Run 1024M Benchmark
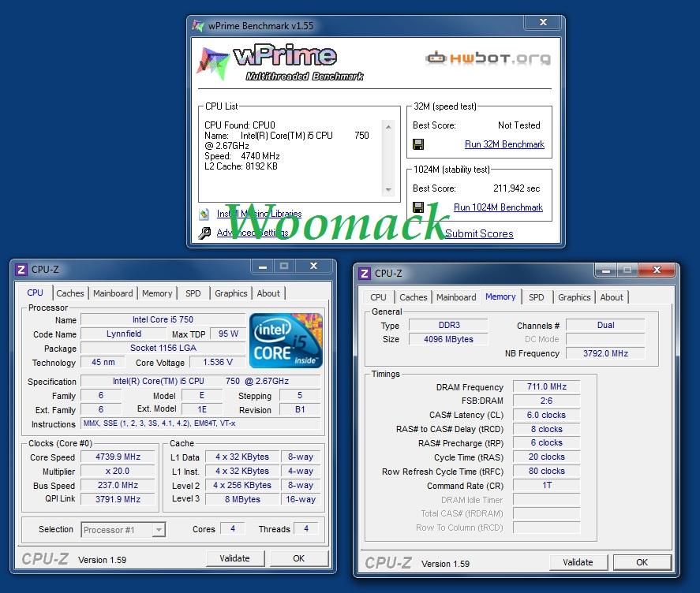This screenshot has height=593, width=700. [498, 207]
